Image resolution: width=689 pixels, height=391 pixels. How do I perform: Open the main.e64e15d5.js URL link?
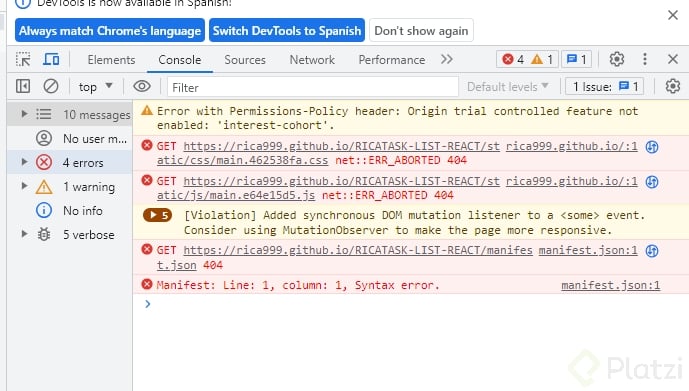(328, 188)
